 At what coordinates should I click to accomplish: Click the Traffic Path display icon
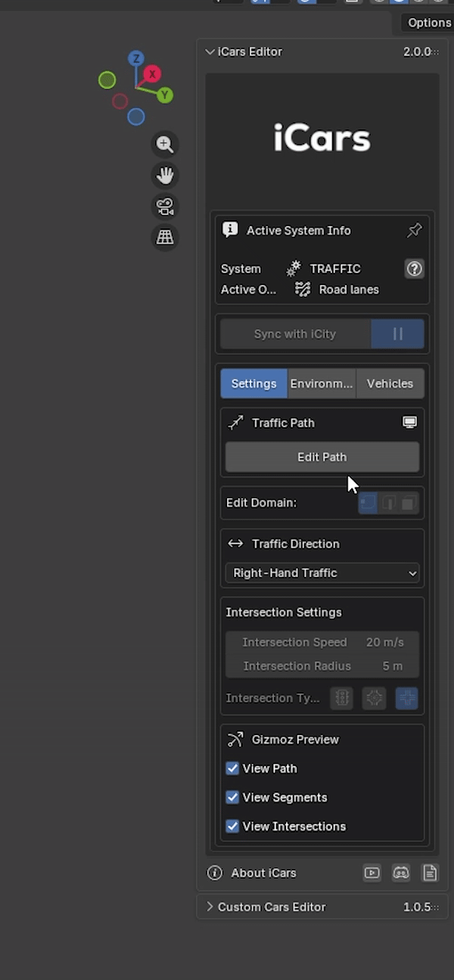tap(409, 422)
